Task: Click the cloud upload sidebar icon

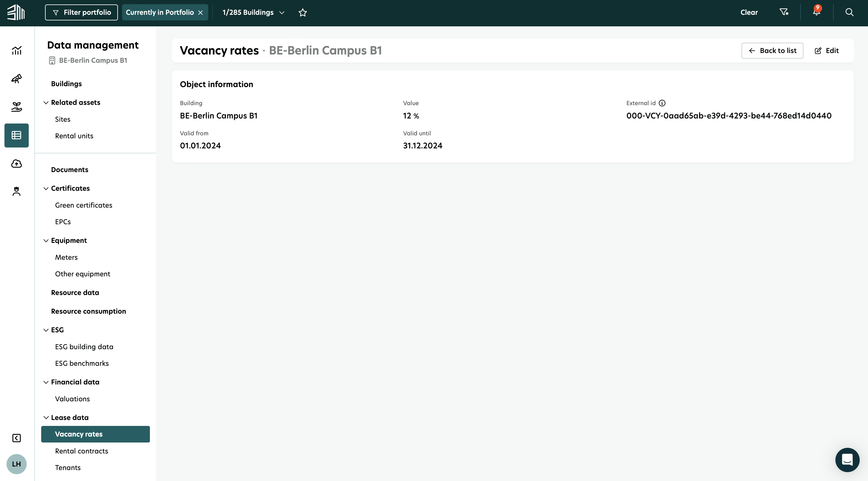Action: pyautogui.click(x=17, y=164)
